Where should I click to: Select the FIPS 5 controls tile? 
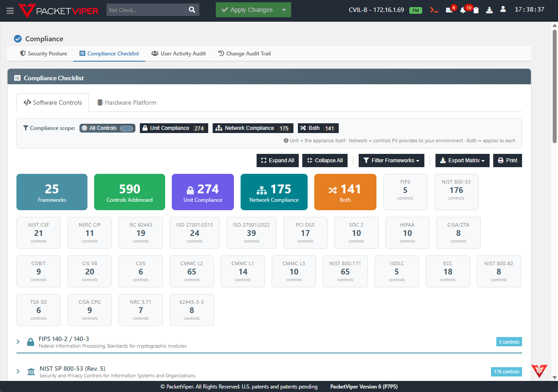405,192
